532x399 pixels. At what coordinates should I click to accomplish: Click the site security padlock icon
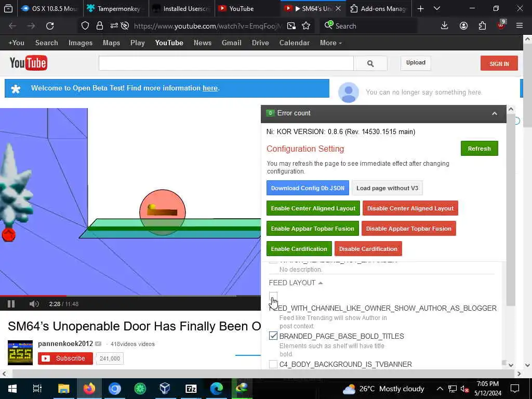point(99,26)
